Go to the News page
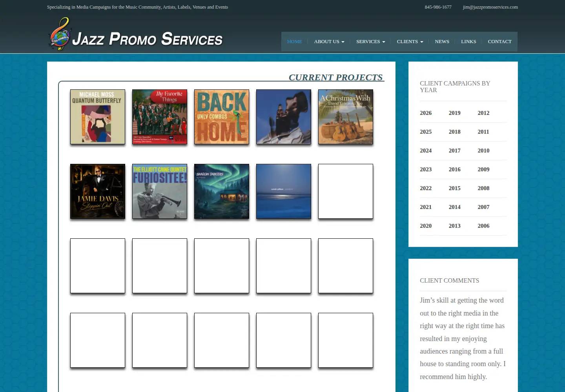Viewport: 565px width, 392px height. tap(442, 42)
